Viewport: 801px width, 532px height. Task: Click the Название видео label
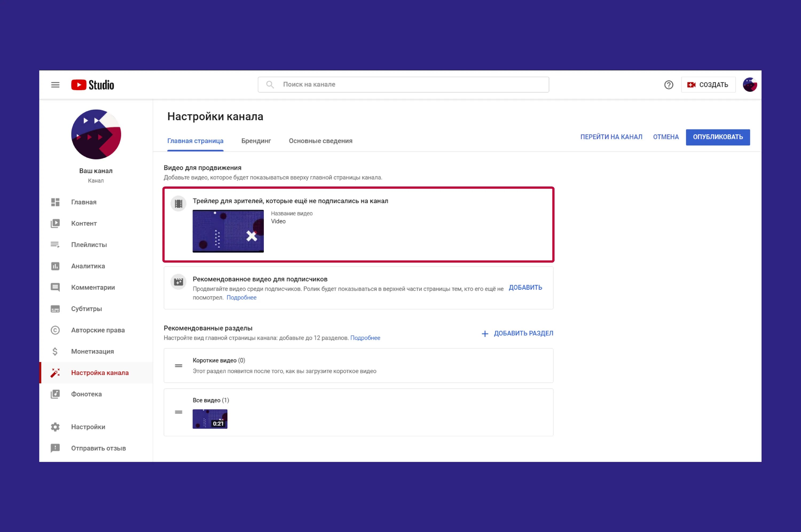point(292,213)
